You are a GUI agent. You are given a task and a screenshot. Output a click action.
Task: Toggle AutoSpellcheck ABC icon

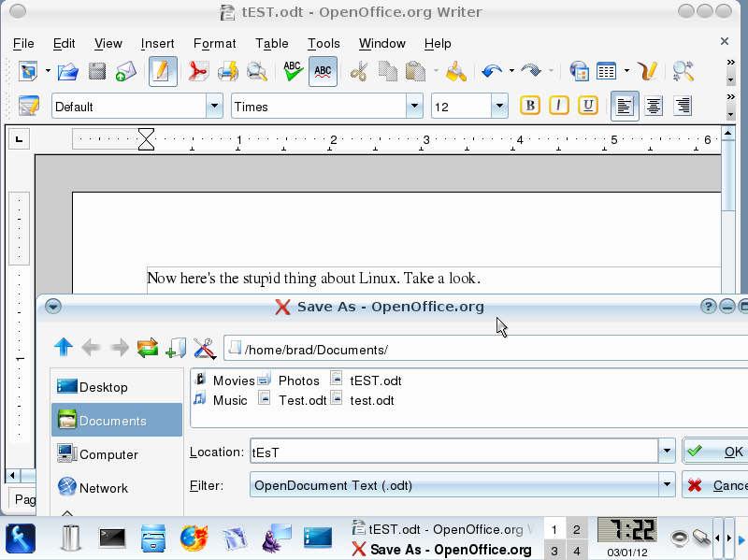pos(323,72)
